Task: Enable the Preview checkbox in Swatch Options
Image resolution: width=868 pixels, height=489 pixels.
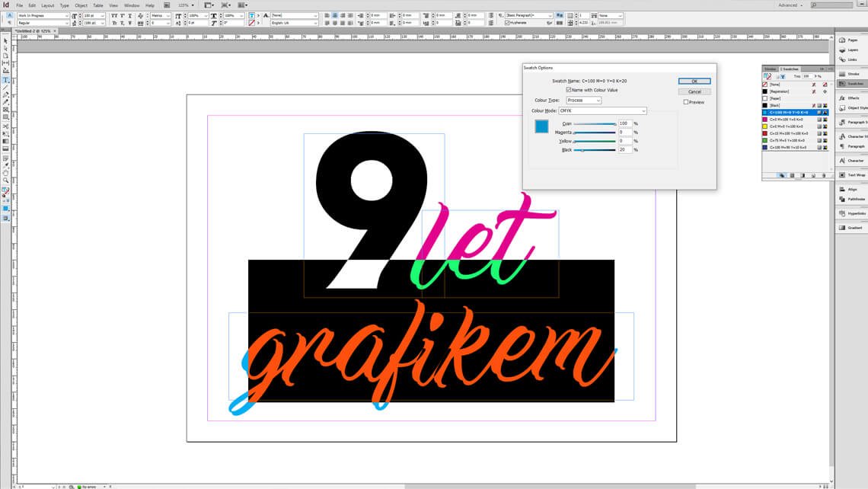Action: pos(686,102)
